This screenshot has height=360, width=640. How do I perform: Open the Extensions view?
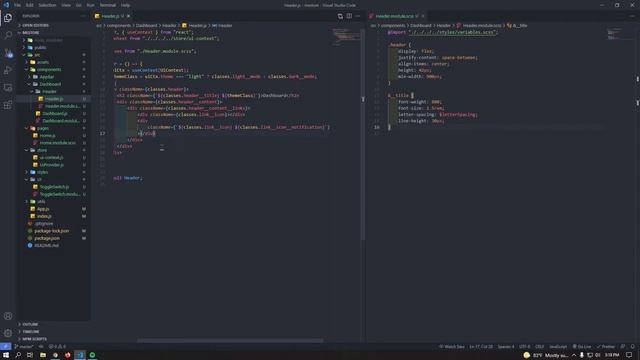(x=8, y=105)
